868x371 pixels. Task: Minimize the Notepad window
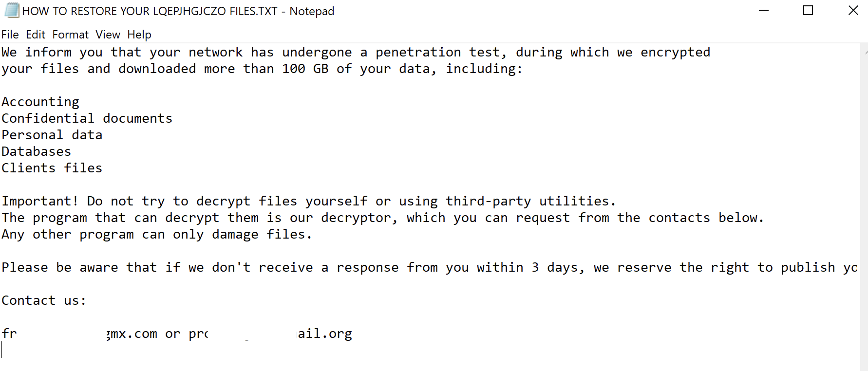click(763, 10)
